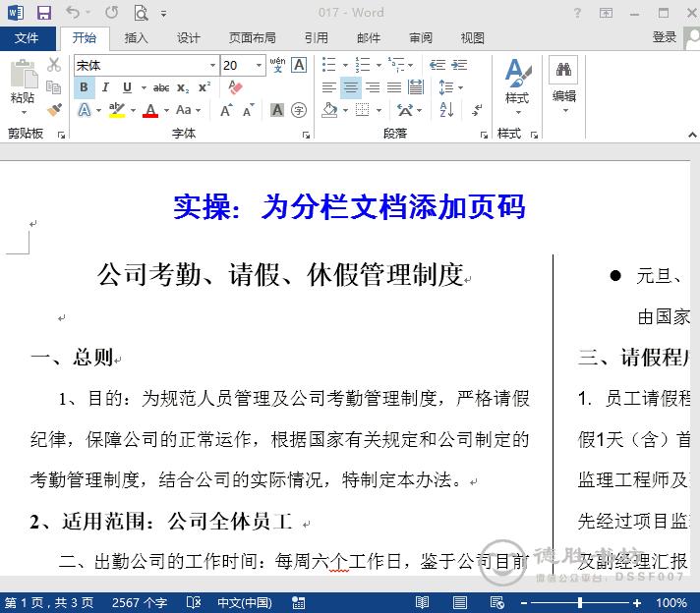Apply distributed alignment

click(x=416, y=87)
